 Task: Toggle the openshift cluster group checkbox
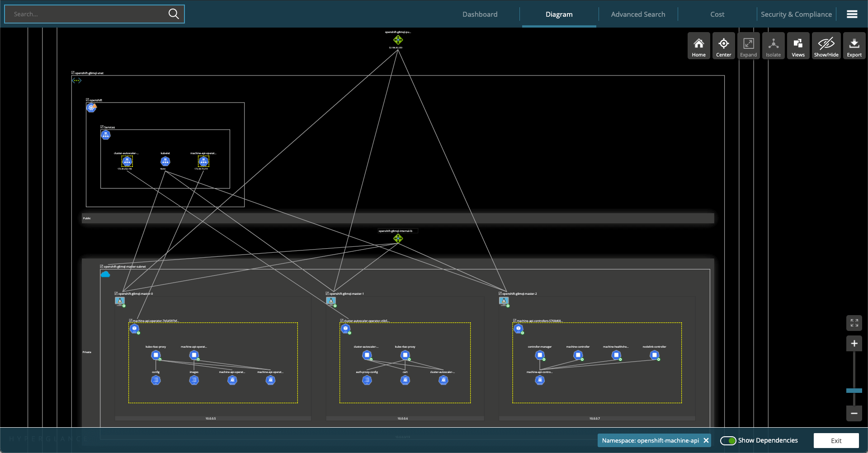[87, 100]
